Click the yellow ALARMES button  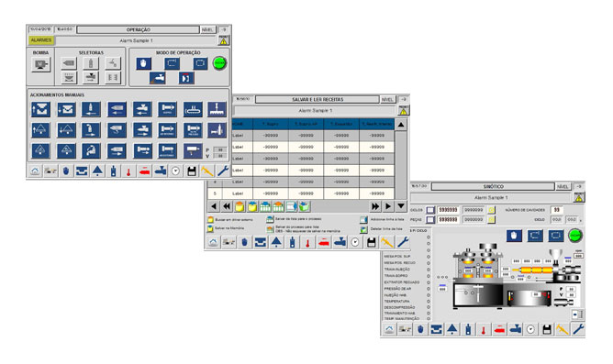40,40
